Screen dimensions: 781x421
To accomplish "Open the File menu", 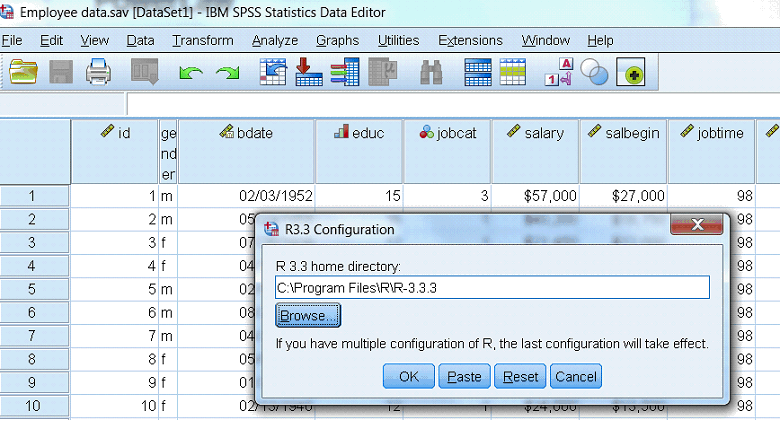I will tap(12, 40).
